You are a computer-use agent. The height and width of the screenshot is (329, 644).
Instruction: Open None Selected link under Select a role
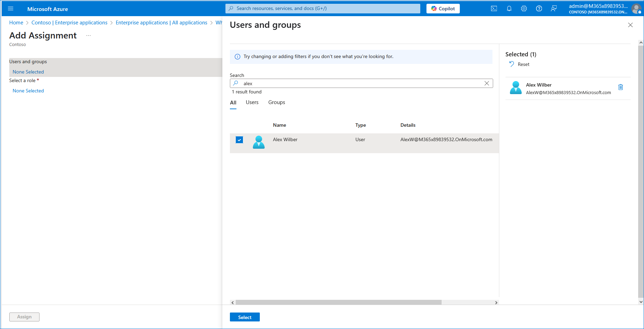(28, 91)
